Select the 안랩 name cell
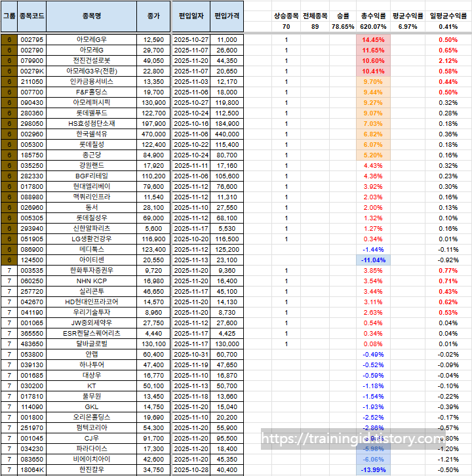Screen dimensions: 472x476 91,355
